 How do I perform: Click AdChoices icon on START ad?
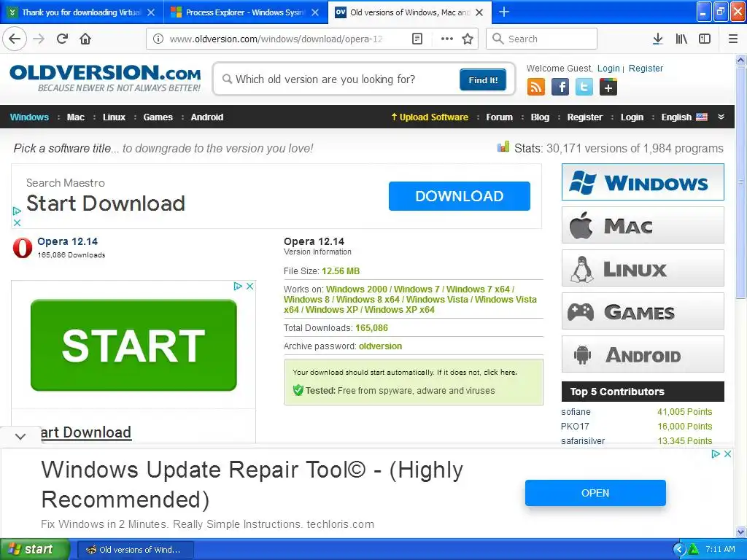pyautogui.click(x=239, y=286)
